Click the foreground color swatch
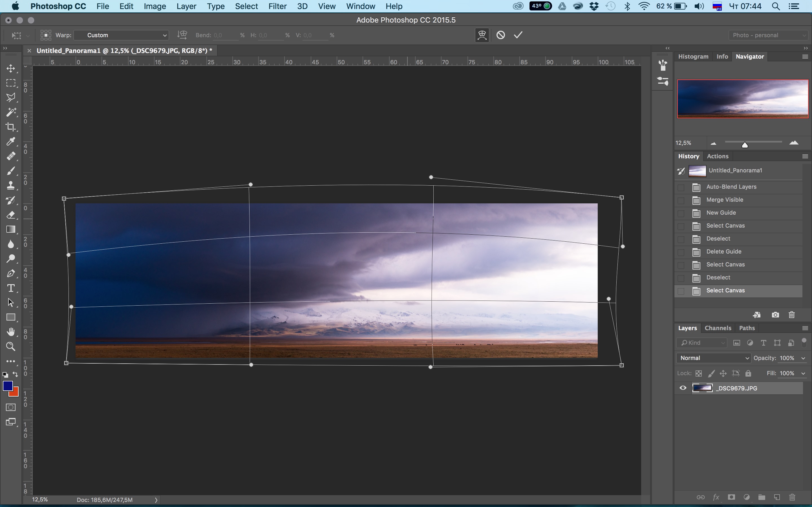The height and width of the screenshot is (507, 812). [x=9, y=387]
